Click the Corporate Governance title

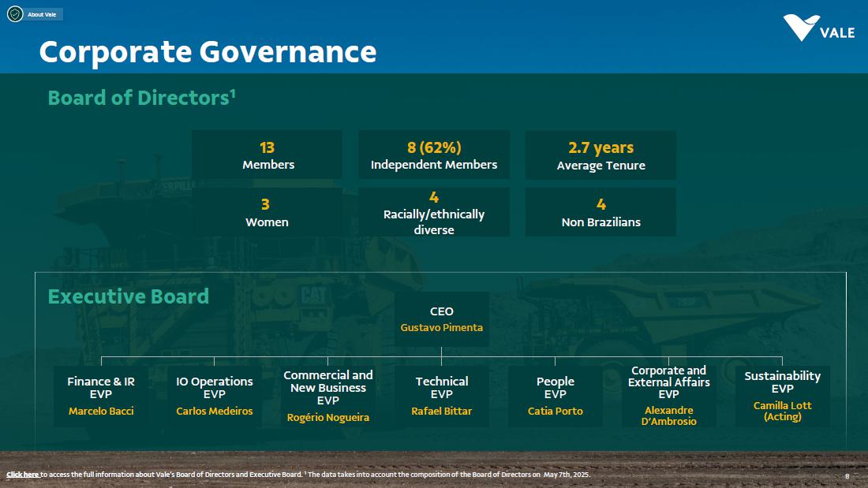point(208,52)
